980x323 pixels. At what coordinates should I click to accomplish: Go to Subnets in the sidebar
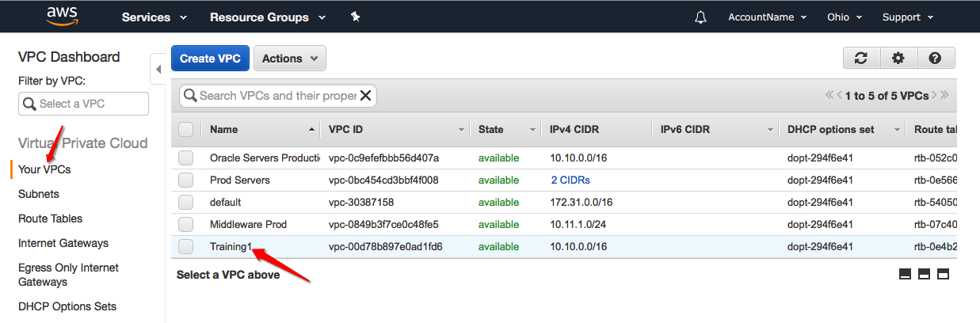click(x=39, y=194)
